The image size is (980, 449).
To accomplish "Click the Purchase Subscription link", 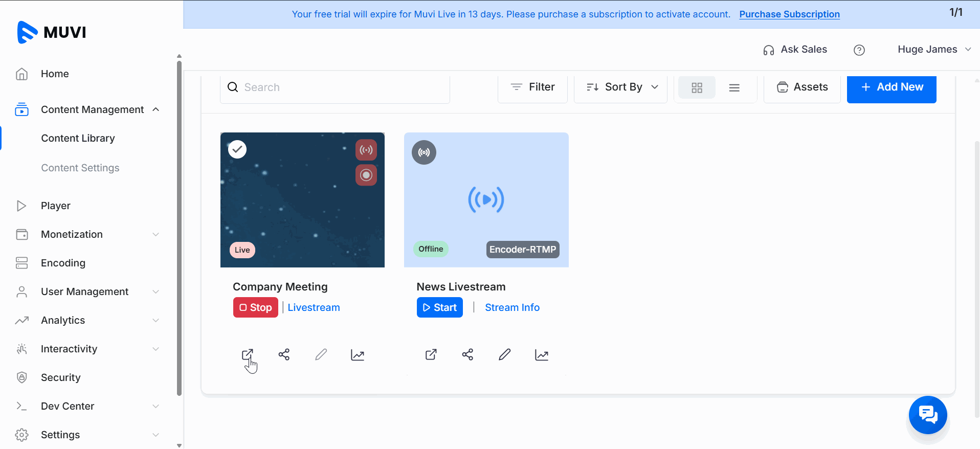I will click(x=789, y=14).
